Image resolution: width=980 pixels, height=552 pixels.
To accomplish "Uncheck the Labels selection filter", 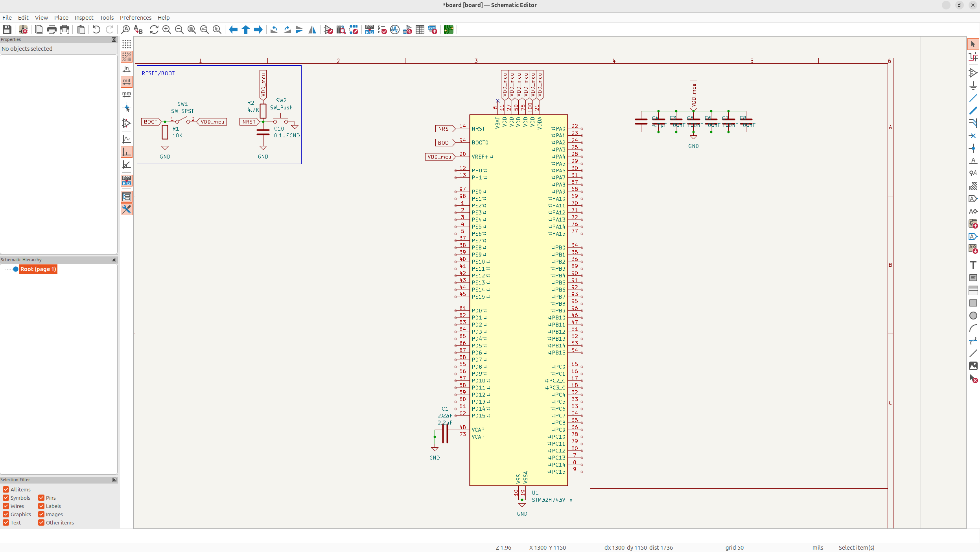I will [41, 506].
